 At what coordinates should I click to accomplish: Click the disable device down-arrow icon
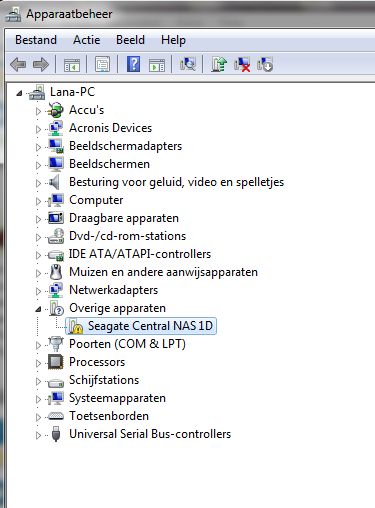click(x=265, y=64)
